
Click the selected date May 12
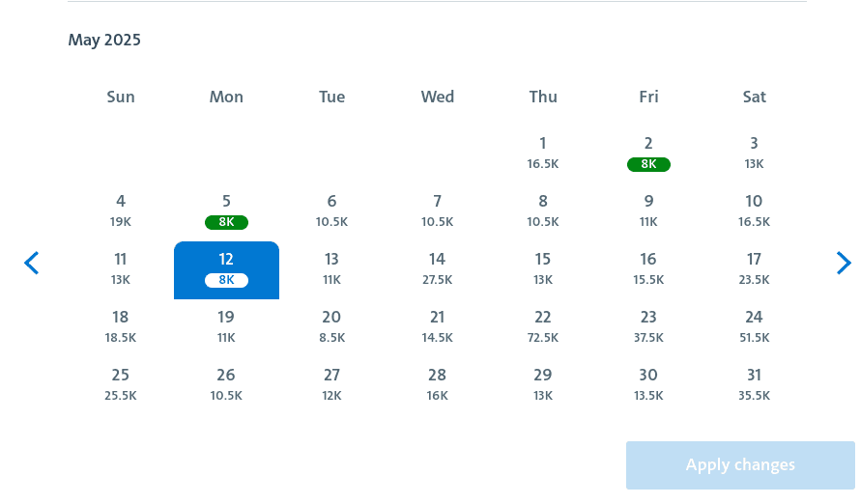pos(226,269)
